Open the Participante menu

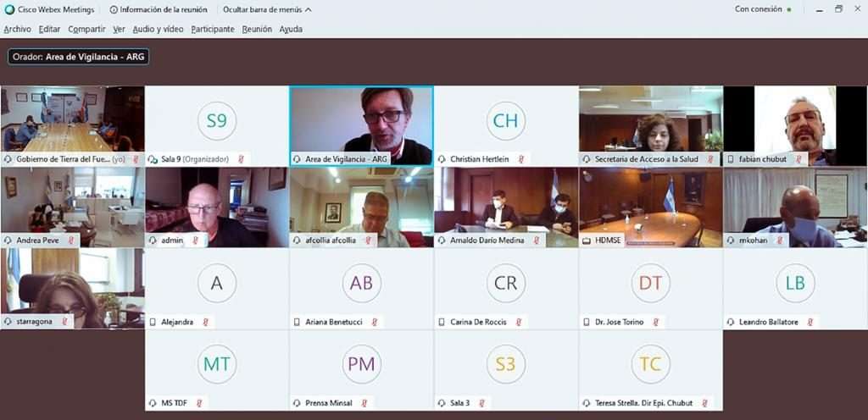pos(213,30)
